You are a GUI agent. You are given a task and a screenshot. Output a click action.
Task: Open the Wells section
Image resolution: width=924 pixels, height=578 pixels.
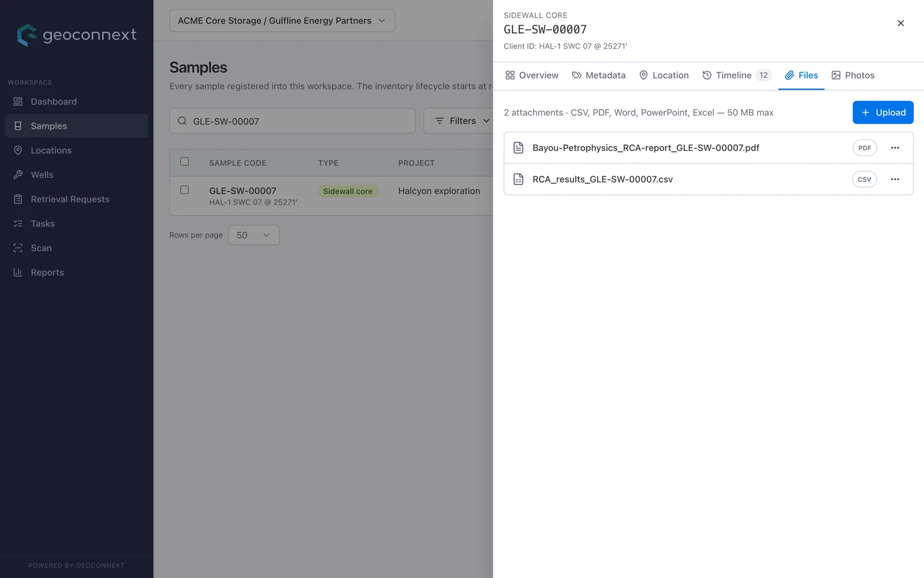point(76,175)
